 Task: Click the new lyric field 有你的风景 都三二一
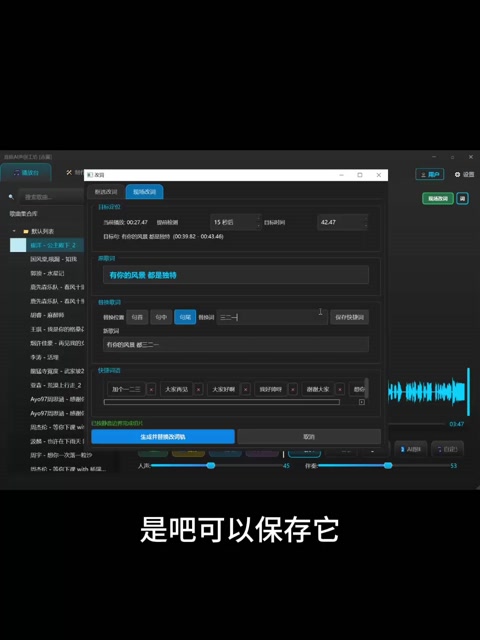236,344
